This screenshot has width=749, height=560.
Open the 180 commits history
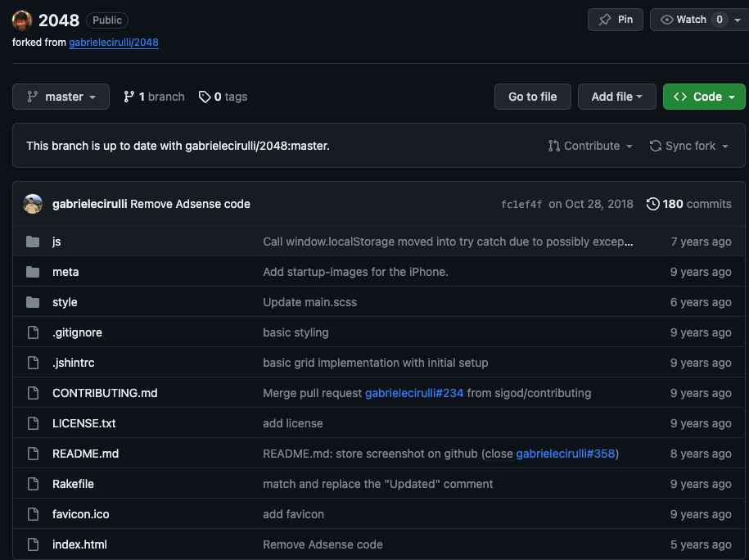688,204
